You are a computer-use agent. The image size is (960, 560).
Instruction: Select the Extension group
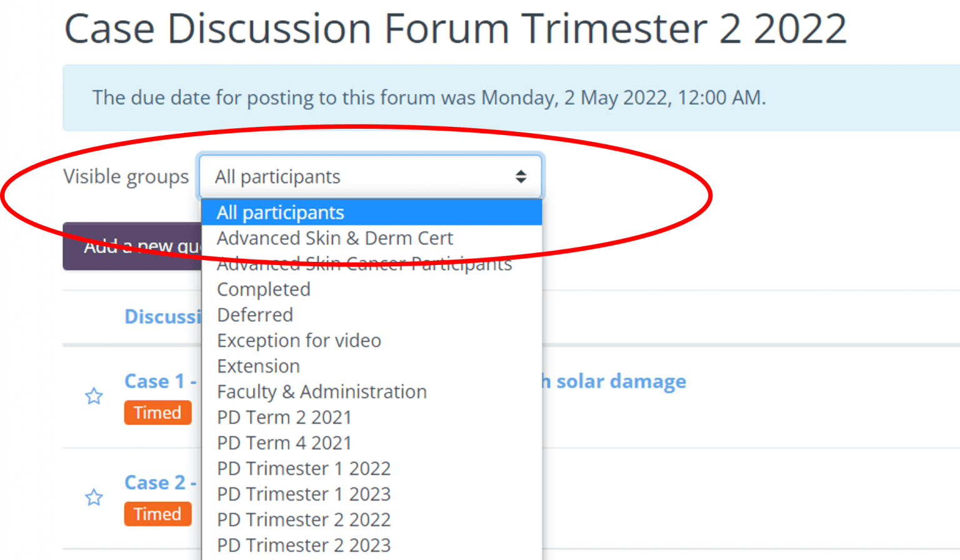pos(258,366)
